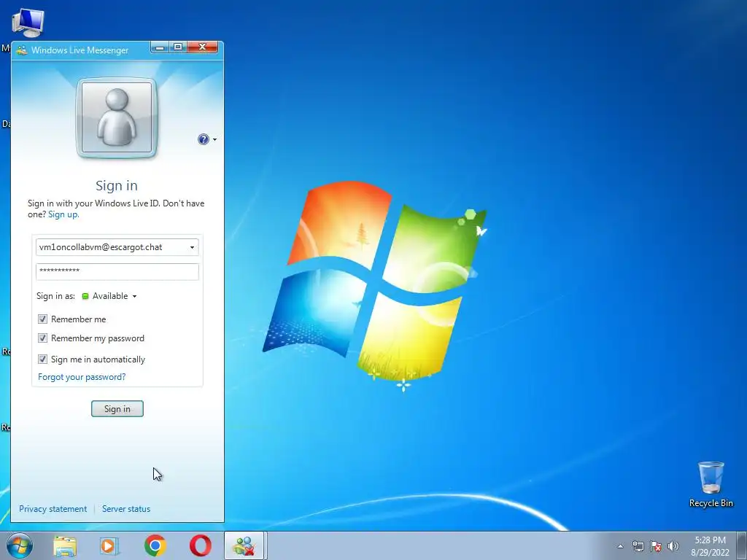Screen dimensions: 747x560
Task: Open the Sign up link
Action: pyautogui.click(x=63, y=214)
